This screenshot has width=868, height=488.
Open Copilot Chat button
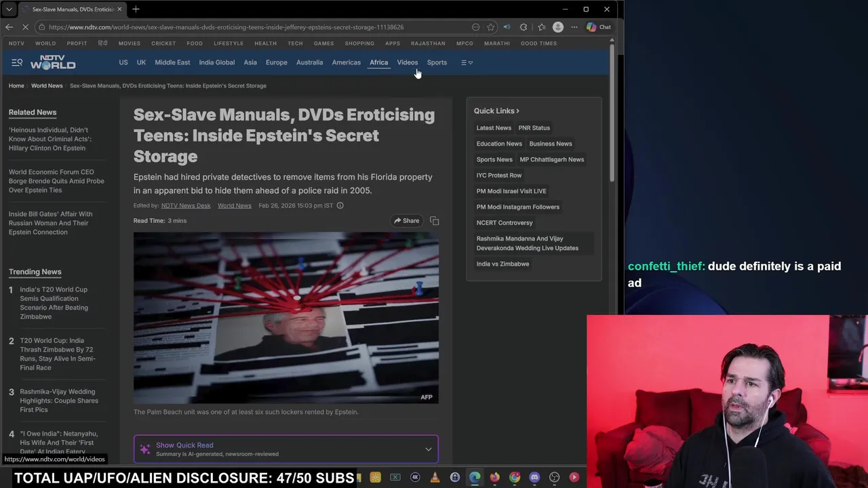[x=599, y=27]
